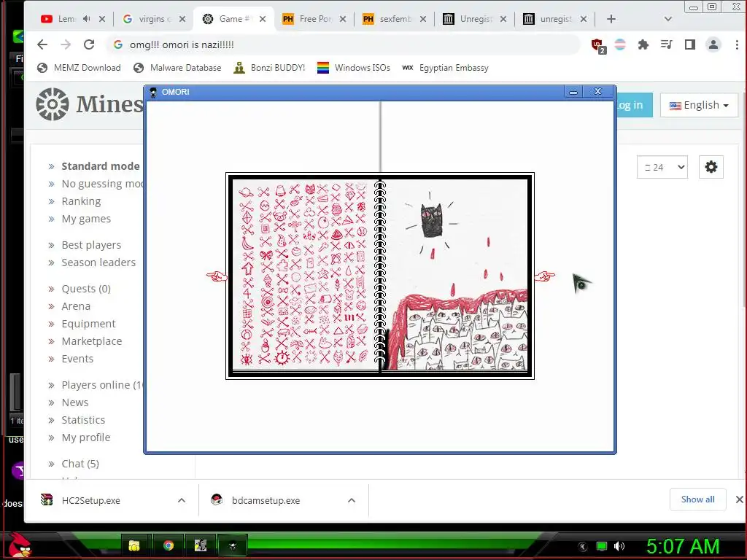The width and height of the screenshot is (747, 560).
Task: Open the Bonzi BUDDY! bookmark
Action: 269,68
